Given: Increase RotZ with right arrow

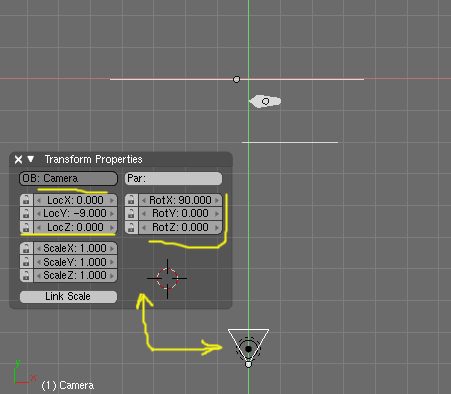Looking at the screenshot, I should point(217,227).
